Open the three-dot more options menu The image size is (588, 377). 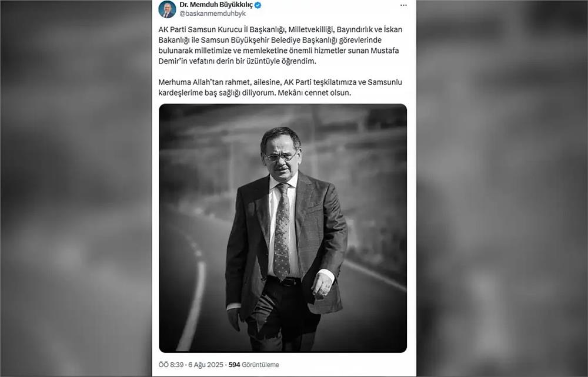tap(403, 5)
